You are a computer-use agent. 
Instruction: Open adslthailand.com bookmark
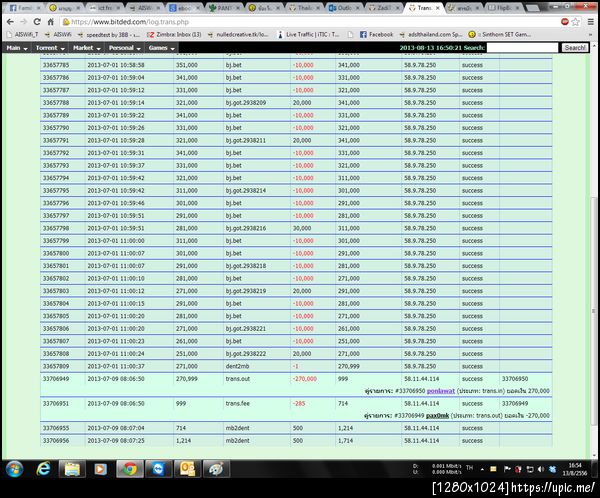(x=431, y=34)
